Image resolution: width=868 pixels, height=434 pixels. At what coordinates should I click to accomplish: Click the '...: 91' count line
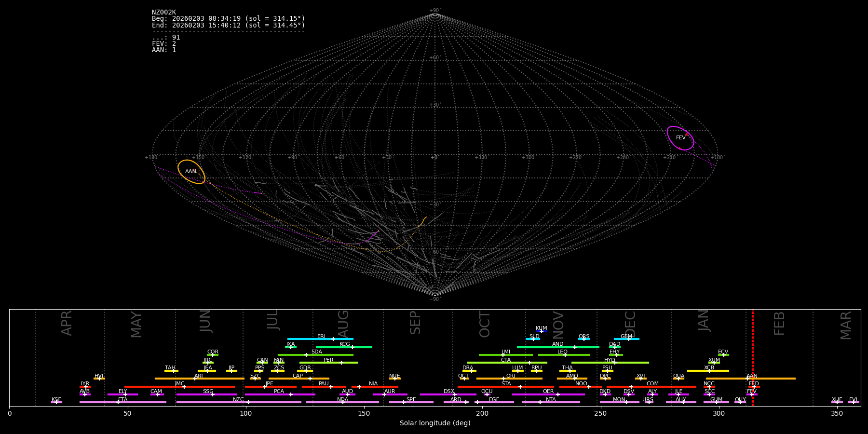166,38
